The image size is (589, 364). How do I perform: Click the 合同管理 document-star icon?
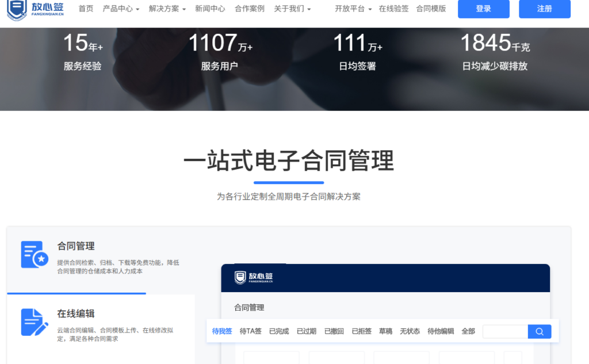[35, 254]
